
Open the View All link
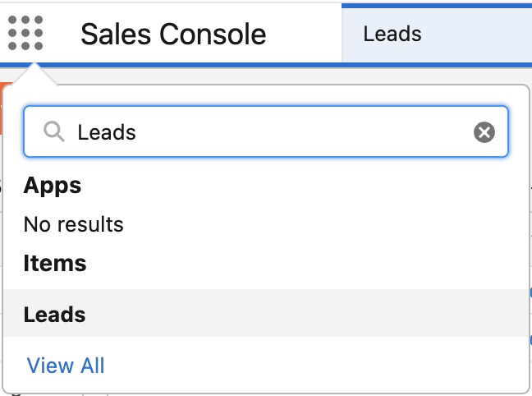(66, 366)
